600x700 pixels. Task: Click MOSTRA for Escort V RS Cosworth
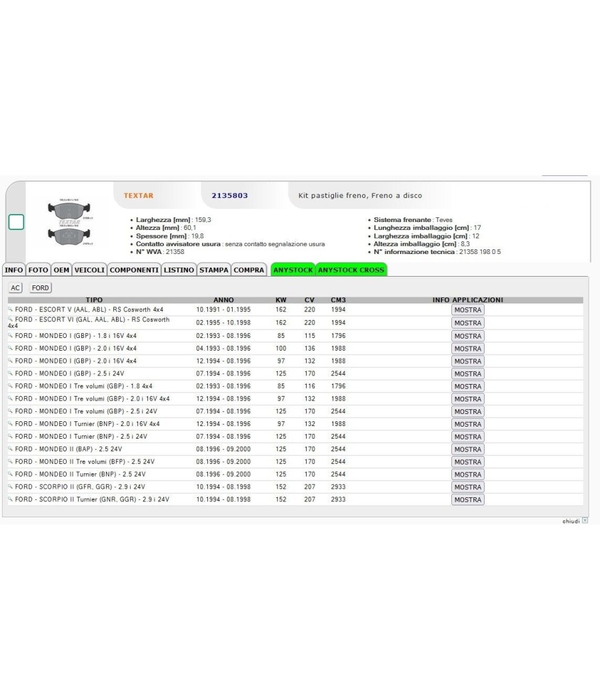[x=467, y=310]
